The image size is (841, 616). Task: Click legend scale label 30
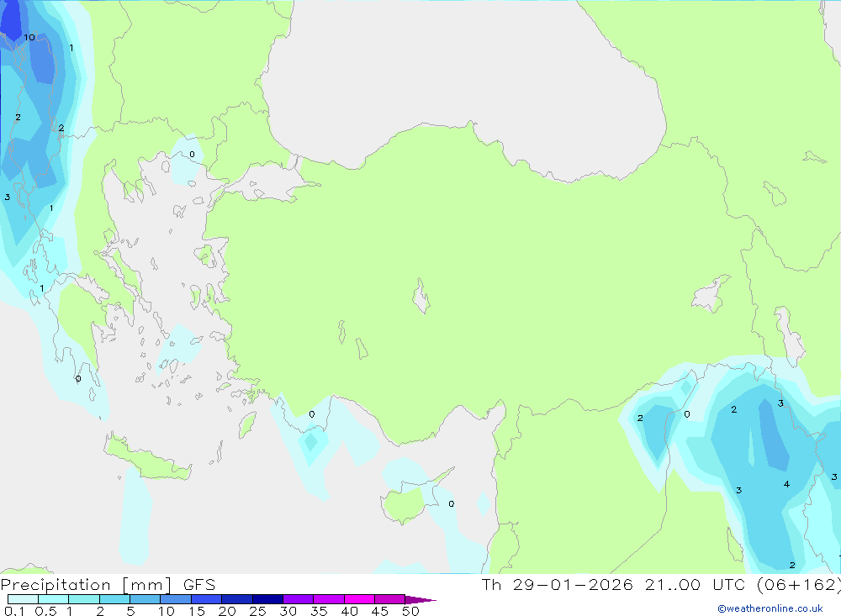pyautogui.click(x=288, y=611)
